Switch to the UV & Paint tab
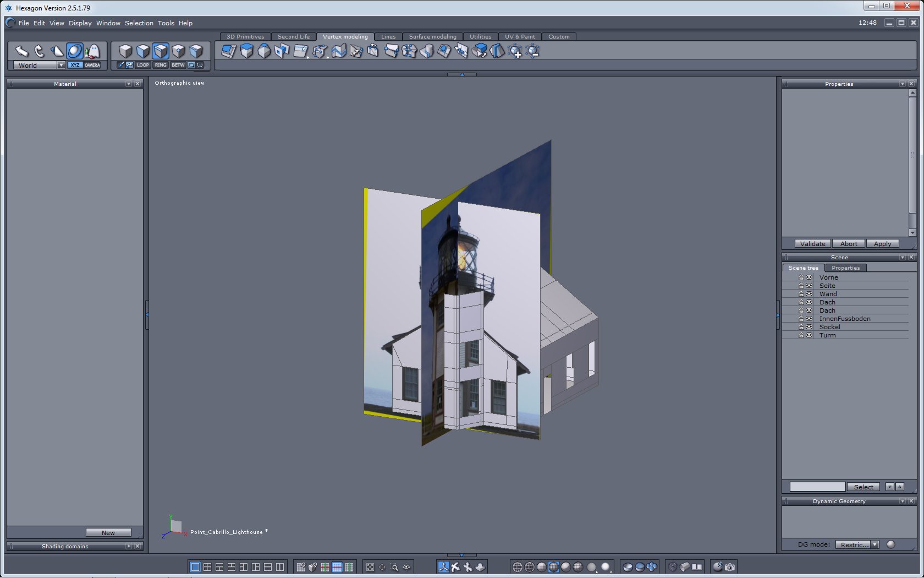 (520, 37)
